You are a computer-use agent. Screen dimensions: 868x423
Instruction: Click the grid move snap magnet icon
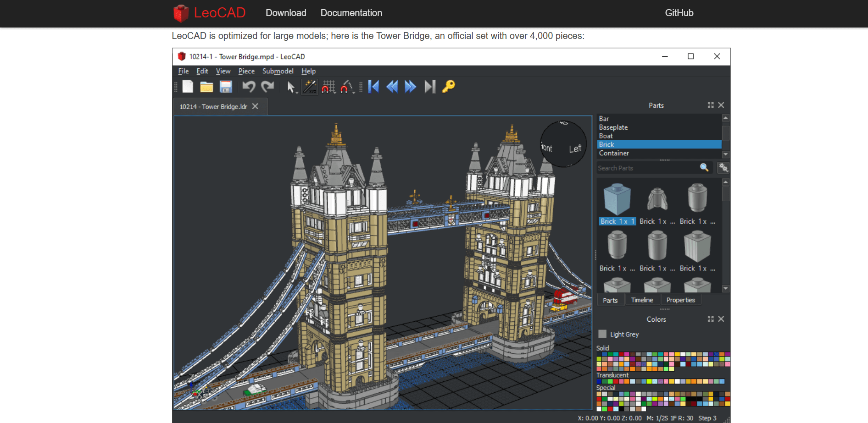click(x=328, y=87)
